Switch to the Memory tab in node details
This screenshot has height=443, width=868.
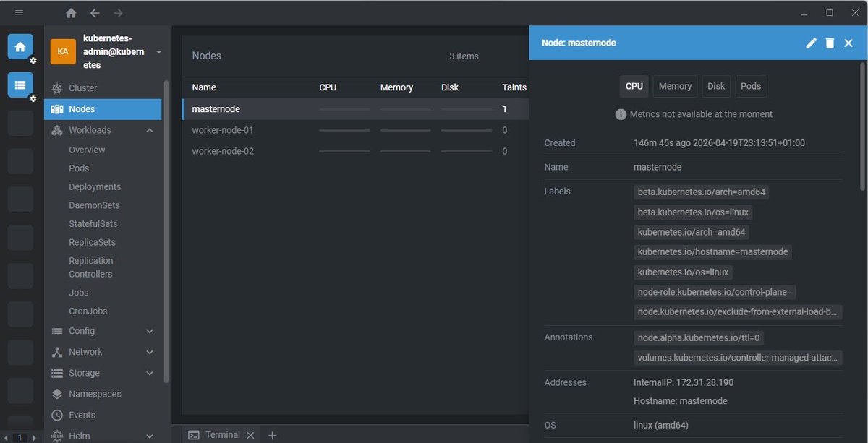point(674,86)
